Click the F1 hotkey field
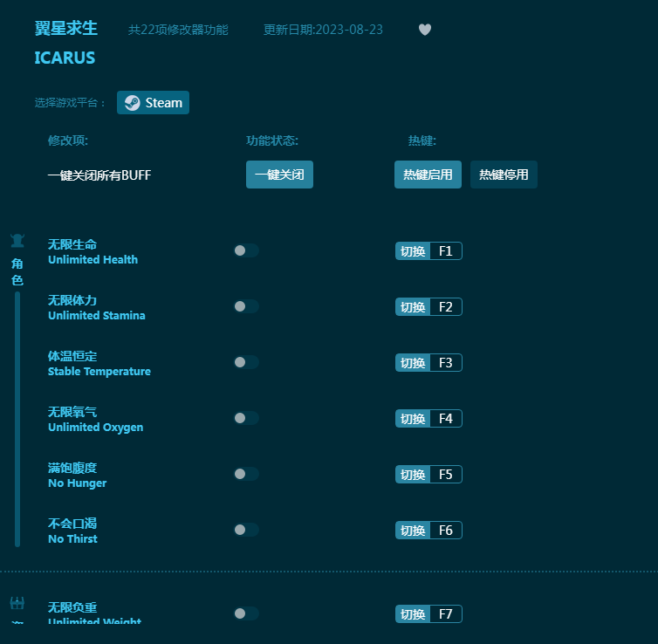The height and width of the screenshot is (644, 658). (x=446, y=251)
